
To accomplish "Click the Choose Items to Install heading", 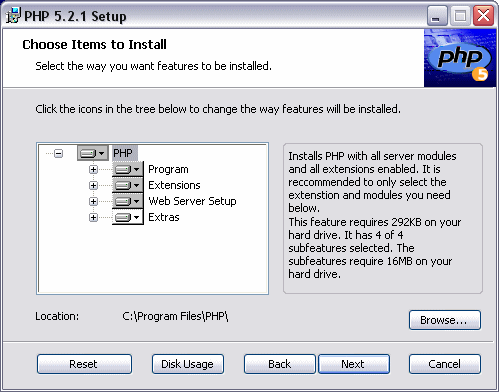I will click(x=94, y=44).
